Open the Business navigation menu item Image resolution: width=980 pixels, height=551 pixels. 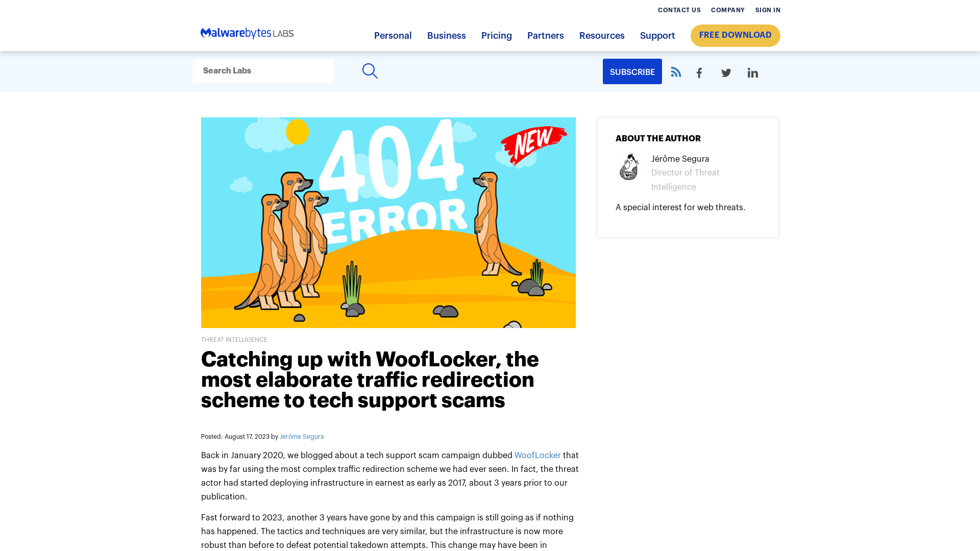[x=446, y=36]
